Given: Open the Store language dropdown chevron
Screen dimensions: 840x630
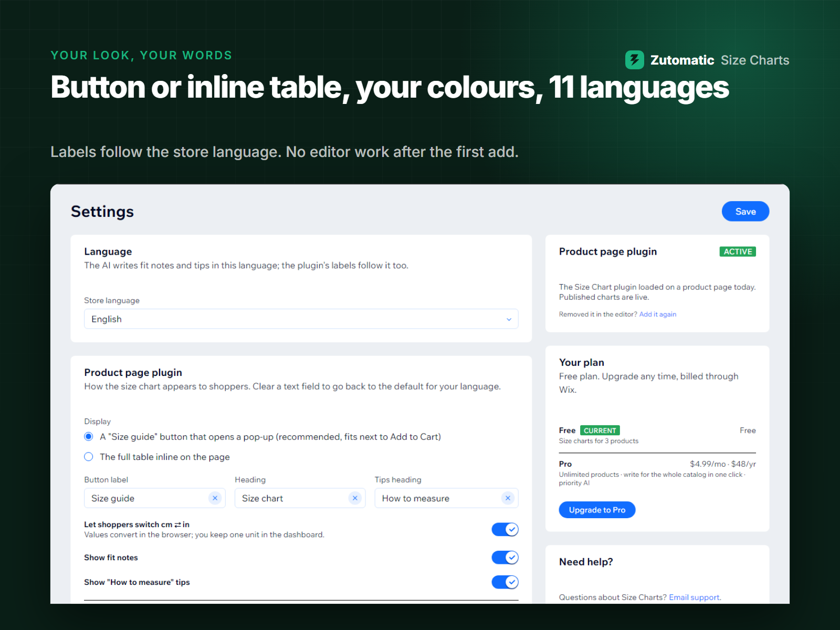Looking at the screenshot, I should [509, 319].
